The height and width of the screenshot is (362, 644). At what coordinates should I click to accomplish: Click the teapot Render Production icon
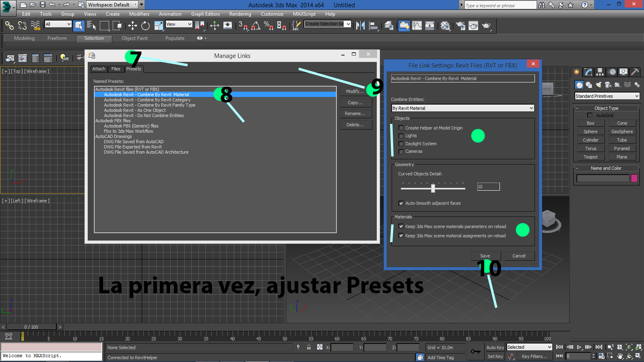[x=487, y=26]
